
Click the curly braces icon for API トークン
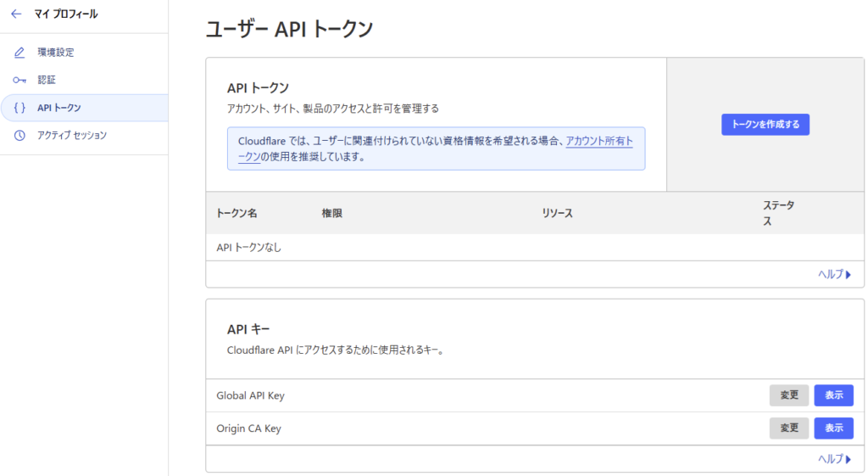tap(19, 108)
